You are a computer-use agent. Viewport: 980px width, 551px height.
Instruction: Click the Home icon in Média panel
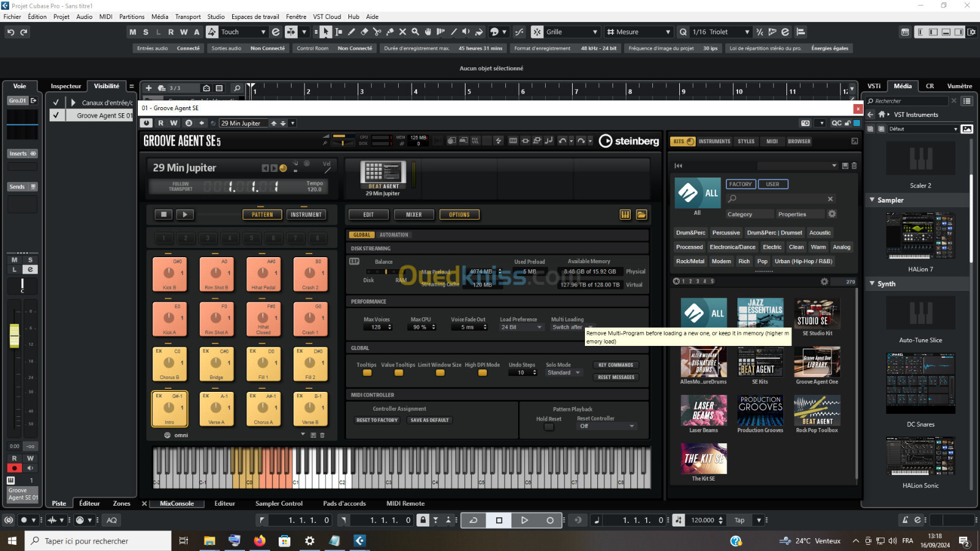(x=881, y=114)
